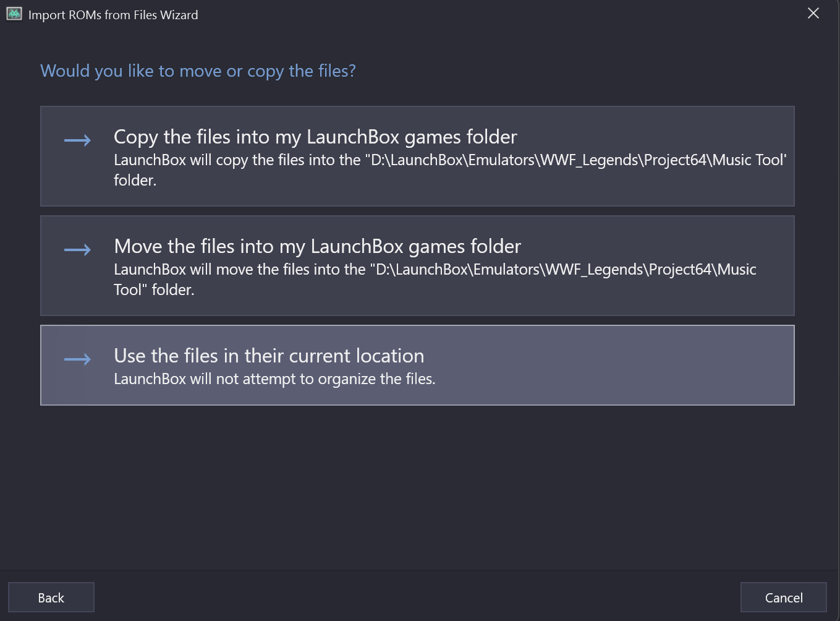Close the Import ROMs wizard window
Viewport: 840px width, 621px height.
point(813,14)
